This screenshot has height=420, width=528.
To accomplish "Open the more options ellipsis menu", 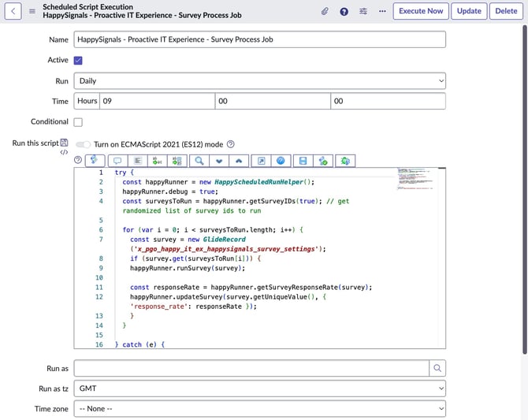I will (x=382, y=11).
